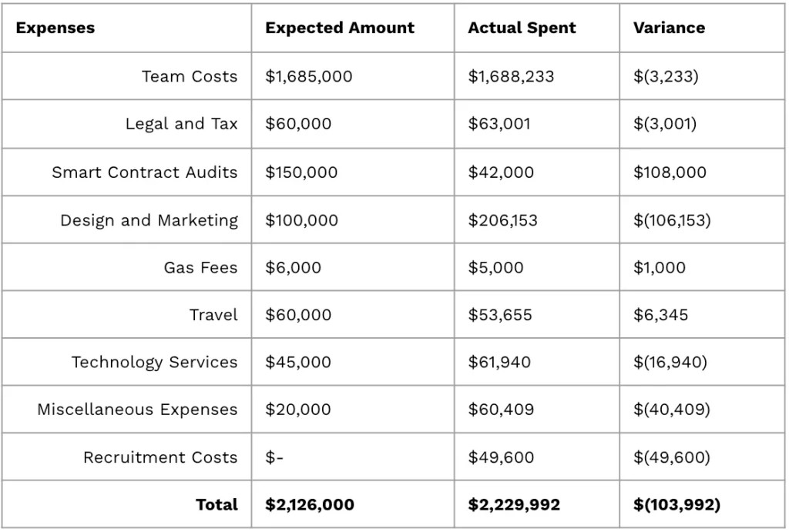Click the Technology Services label
Viewport: 789px width, 532px height.
pos(155,362)
